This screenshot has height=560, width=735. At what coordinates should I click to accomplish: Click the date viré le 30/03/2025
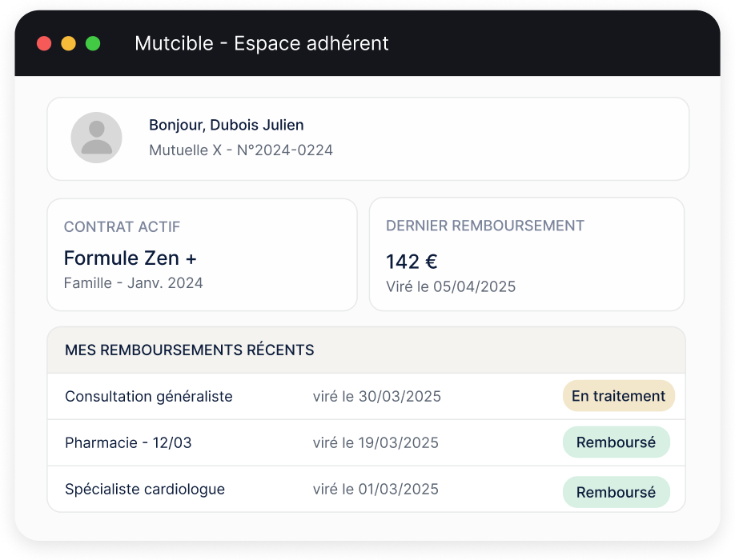377,397
